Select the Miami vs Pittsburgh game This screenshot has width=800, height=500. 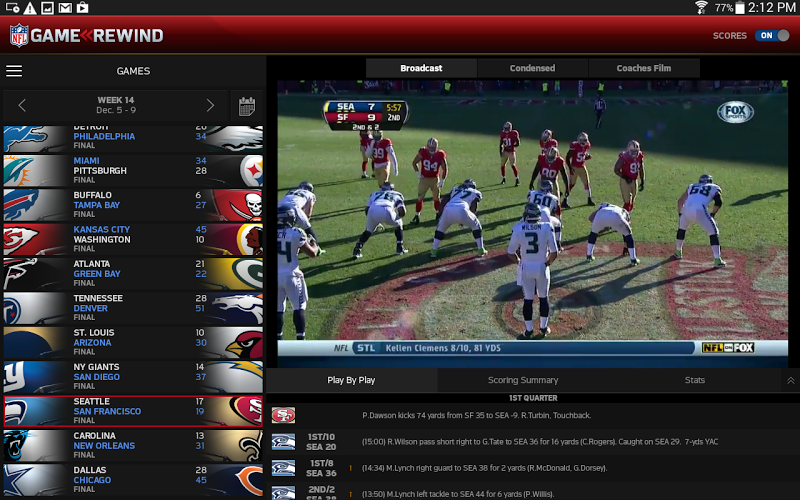[133, 171]
